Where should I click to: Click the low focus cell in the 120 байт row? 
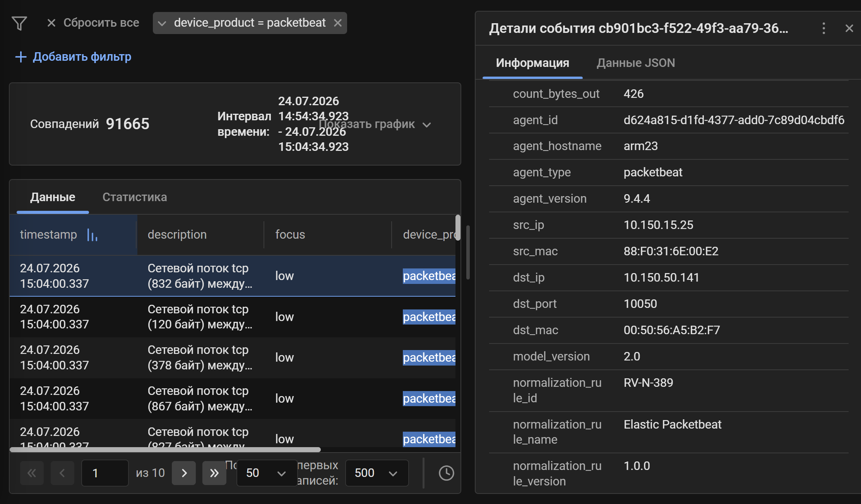tap(284, 317)
